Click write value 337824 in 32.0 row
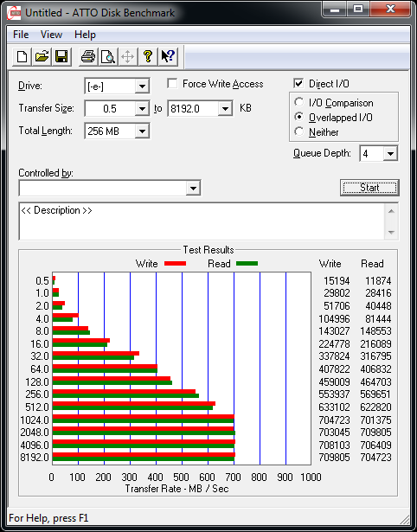This screenshot has width=417, height=532. pyautogui.click(x=334, y=356)
